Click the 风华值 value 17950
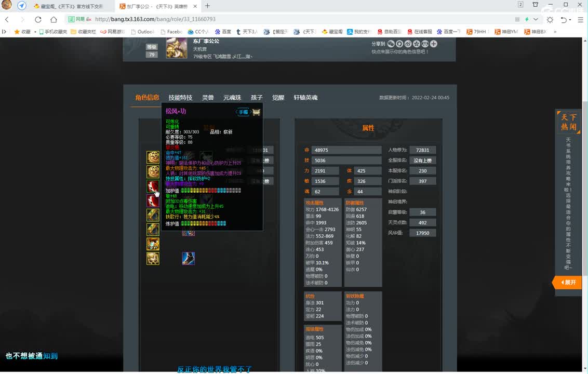Image resolution: width=588 pixels, height=374 pixels. click(423, 233)
